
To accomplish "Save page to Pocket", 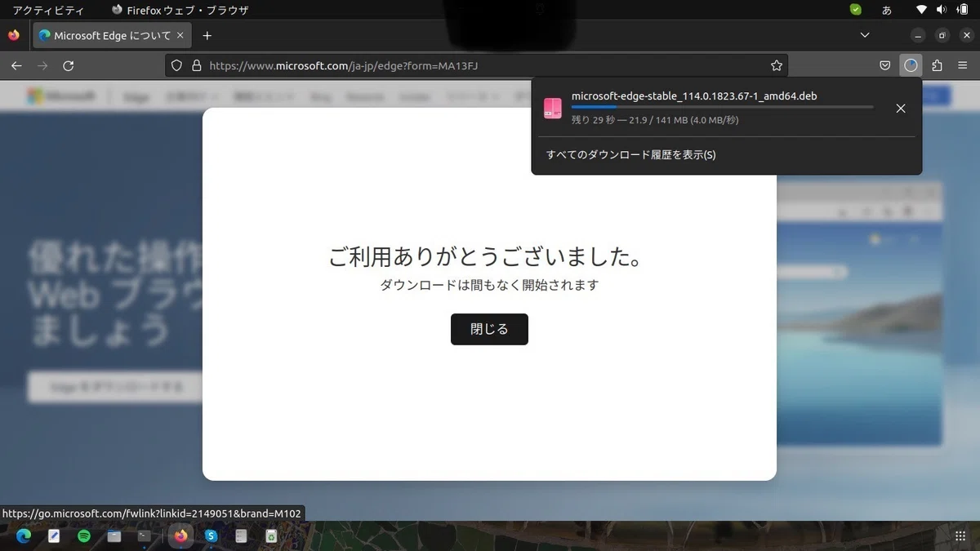I will (x=885, y=66).
